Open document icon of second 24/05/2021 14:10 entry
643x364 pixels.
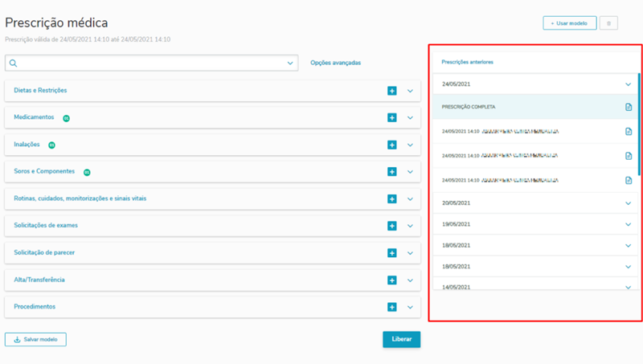(x=629, y=156)
